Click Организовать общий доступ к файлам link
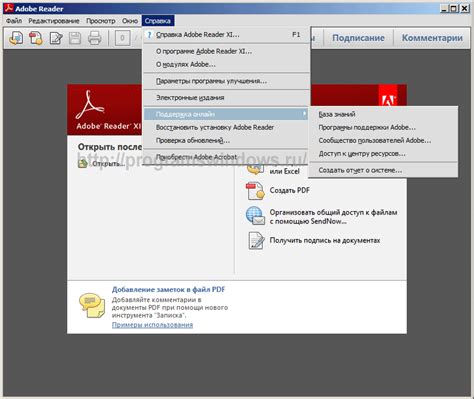This screenshot has width=474, height=399. tap(333, 217)
